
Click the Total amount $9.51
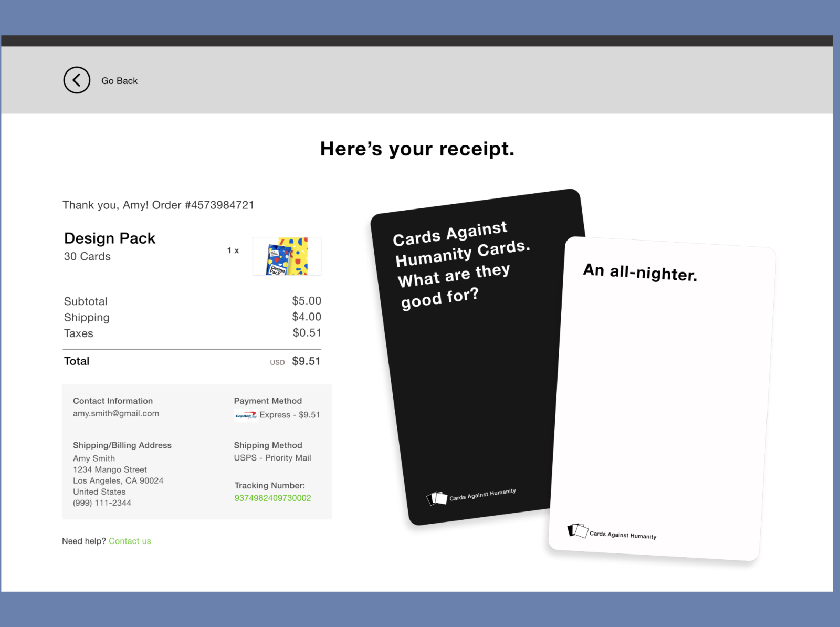pyautogui.click(x=306, y=361)
